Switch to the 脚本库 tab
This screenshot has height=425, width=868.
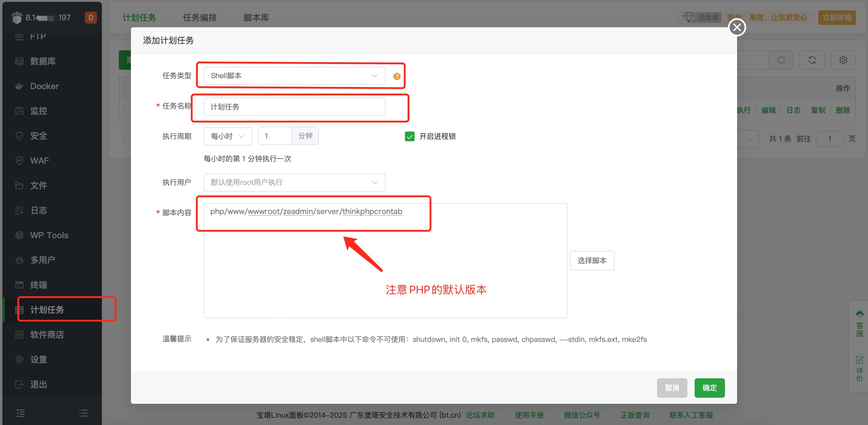click(256, 18)
